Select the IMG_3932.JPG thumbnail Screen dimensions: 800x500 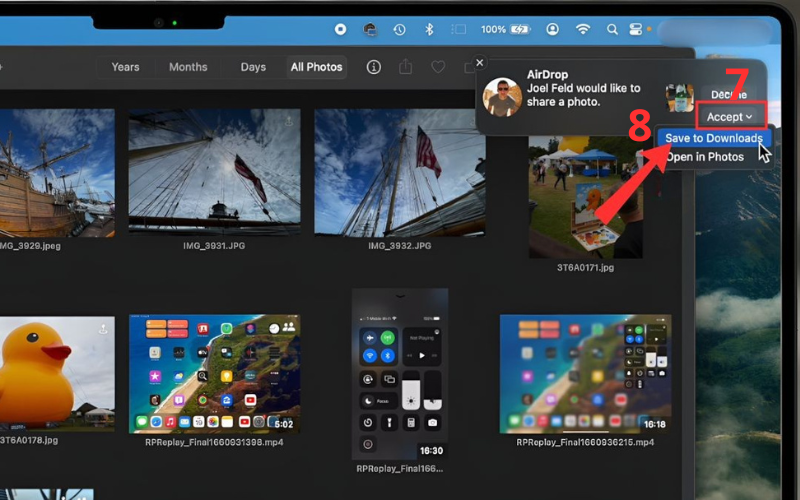coord(399,172)
